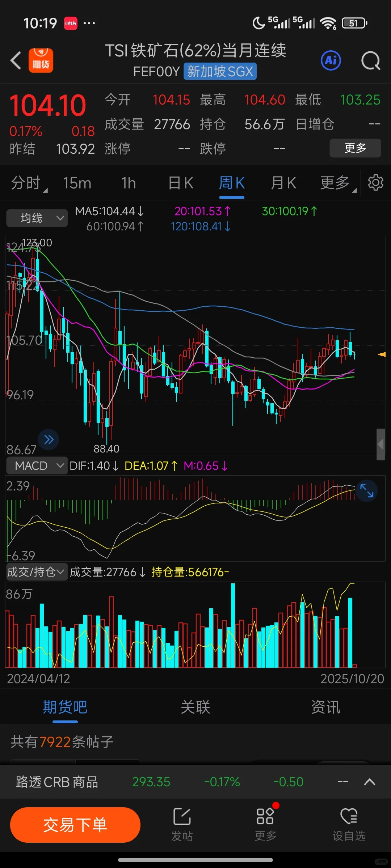Open the 关联 tab
The height and width of the screenshot is (868, 391).
point(195,707)
